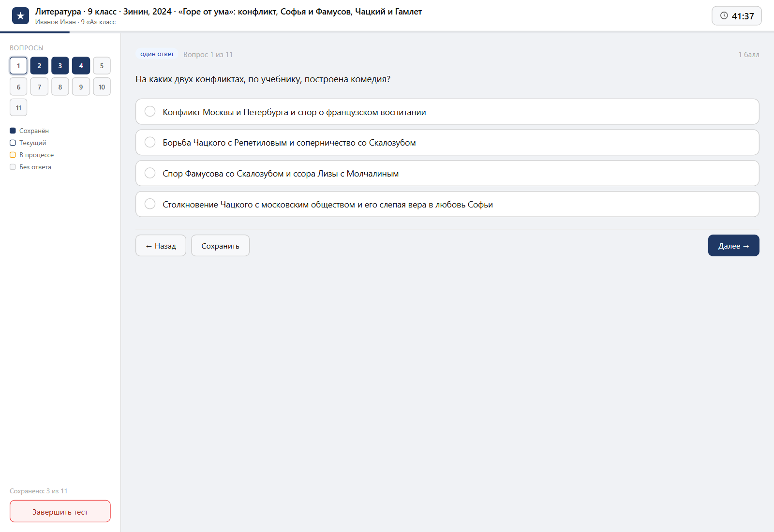Proceed with the Далее button
The width and height of the screenshot is (774, 532).
(x=733, y=246)
